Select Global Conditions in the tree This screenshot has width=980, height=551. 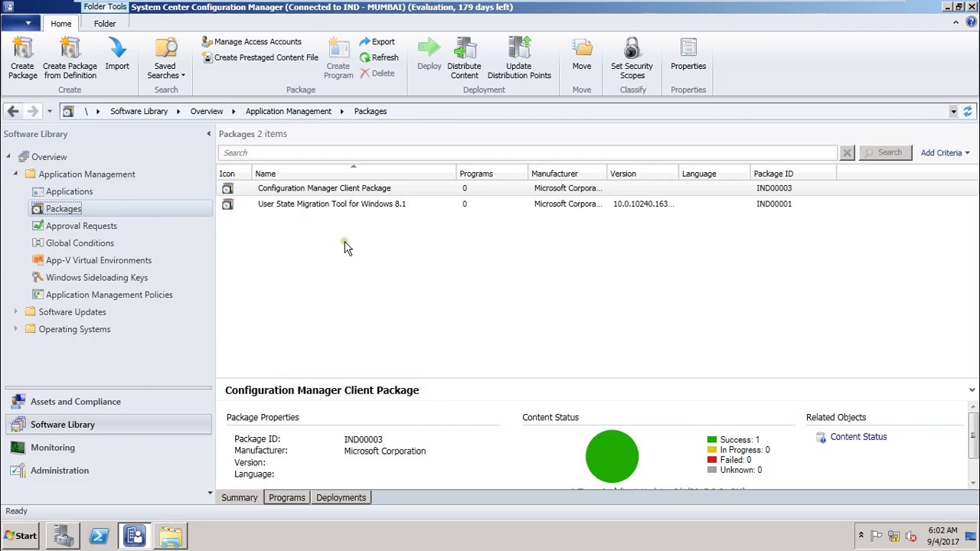click(x=80, y=243)
